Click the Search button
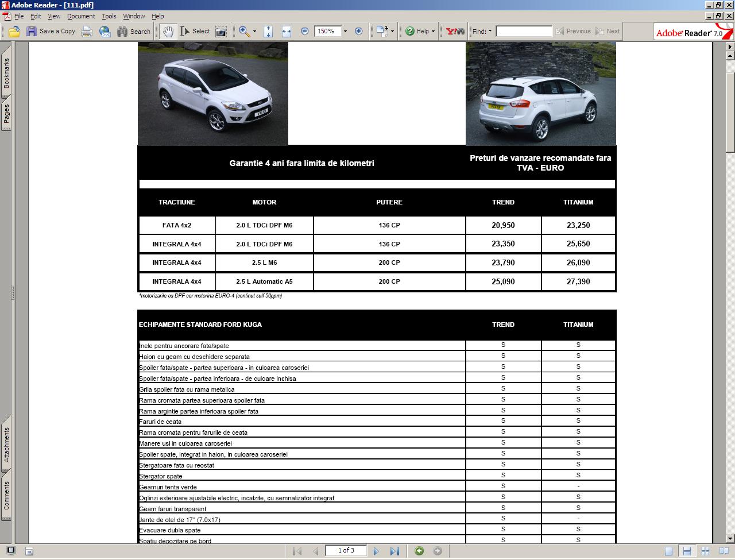Screen dimensions: 735x560 coord(134,32)
